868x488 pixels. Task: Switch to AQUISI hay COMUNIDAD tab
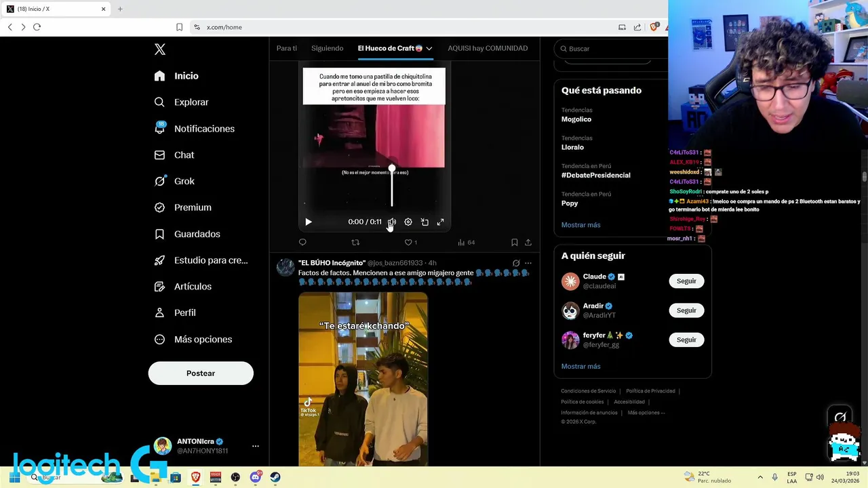pos(488,48)
